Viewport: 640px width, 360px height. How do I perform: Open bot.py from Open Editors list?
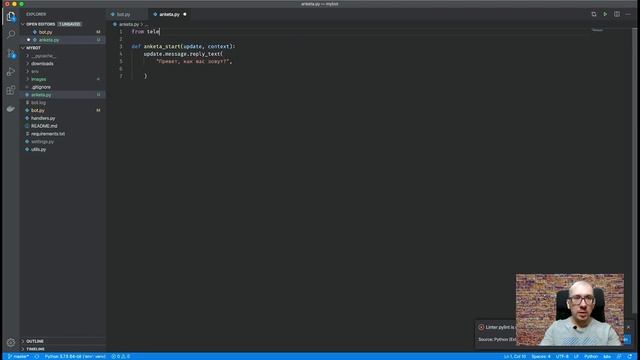pyautogui.click(x=63, y=32)
